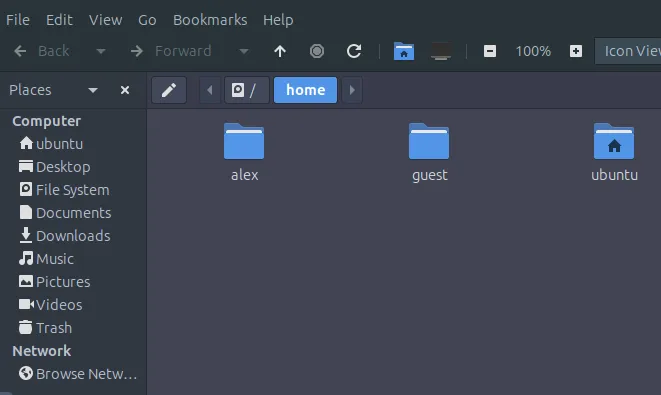Open the Icon View selector dropdown
Image resolution: width=661 pixels, height=395 pixels.
pyautogui.click(x=628, y=51)
